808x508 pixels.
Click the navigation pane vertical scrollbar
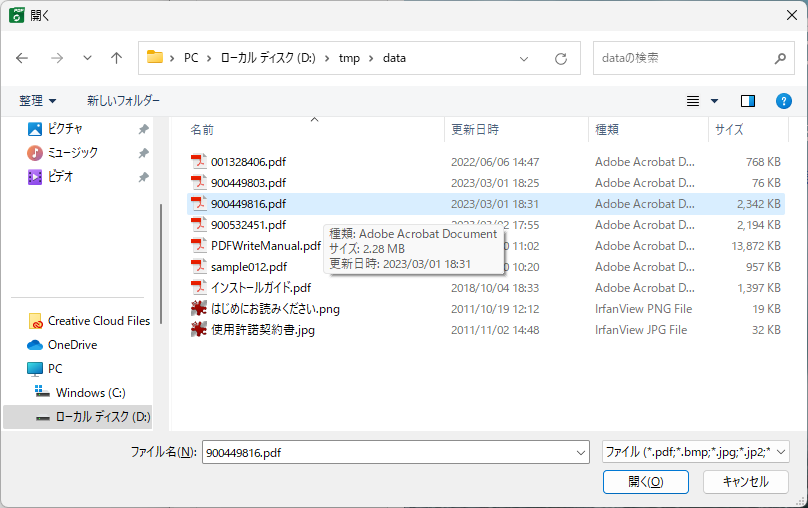coord(161,240)
